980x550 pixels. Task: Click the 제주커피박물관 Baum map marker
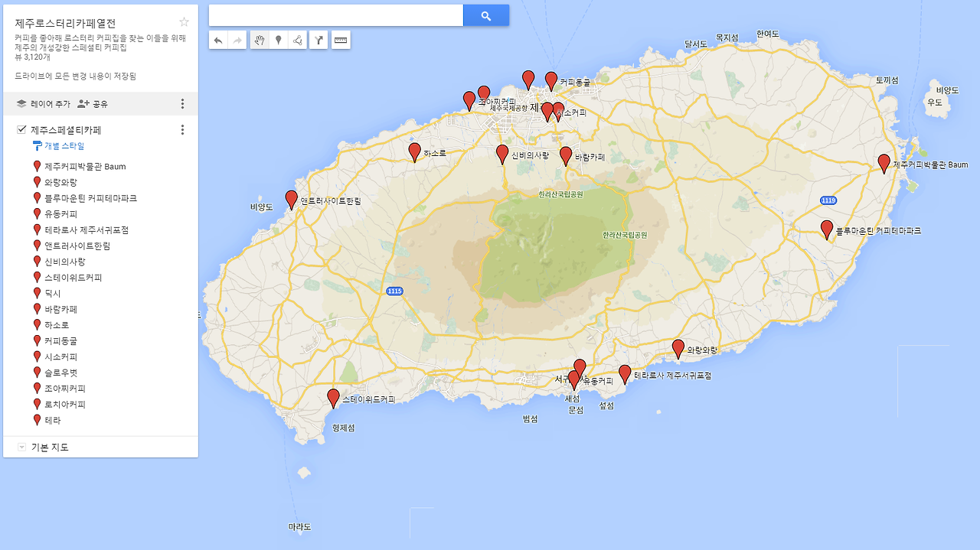[x=884, y=163]
